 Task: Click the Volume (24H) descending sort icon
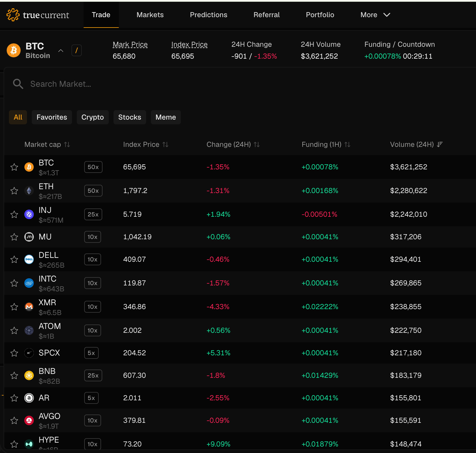pyautogui.click(x=440, y=144)
